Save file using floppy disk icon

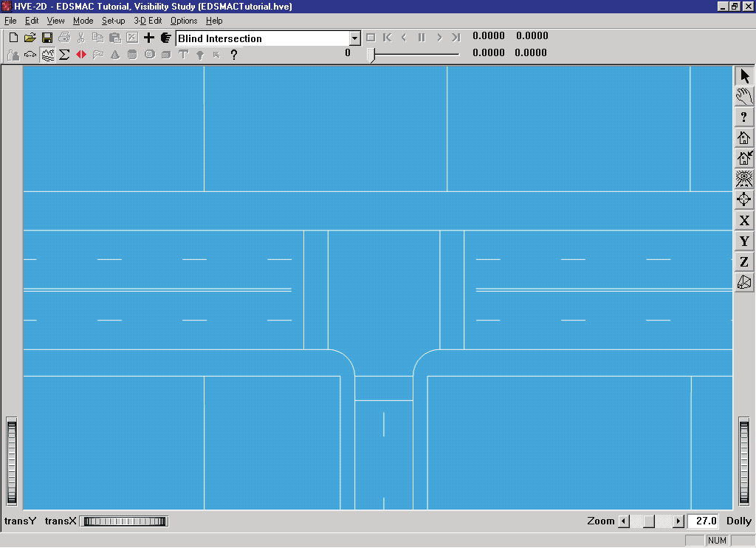click(47, 38)
